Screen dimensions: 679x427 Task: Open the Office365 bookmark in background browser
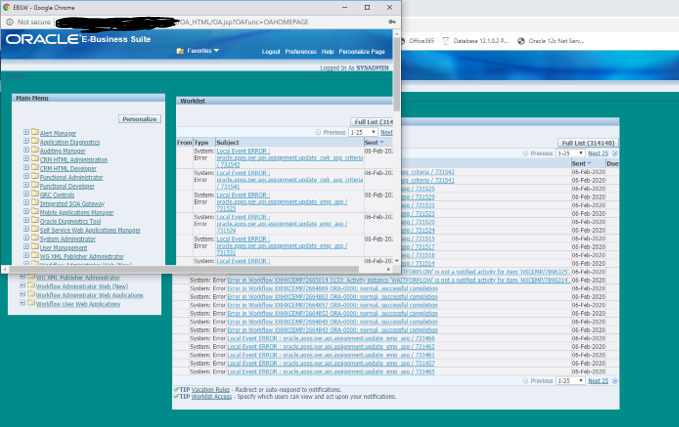tap(421, 41)
